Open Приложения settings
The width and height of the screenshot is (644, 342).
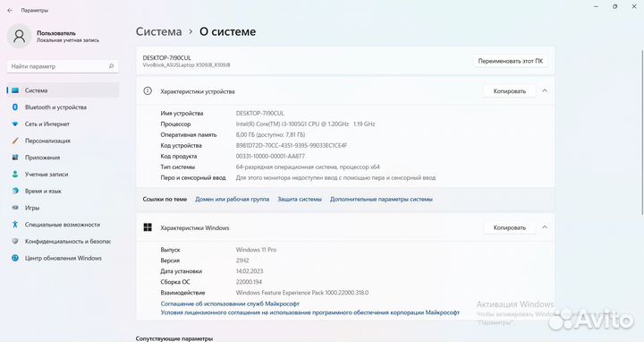pos(63,158)
